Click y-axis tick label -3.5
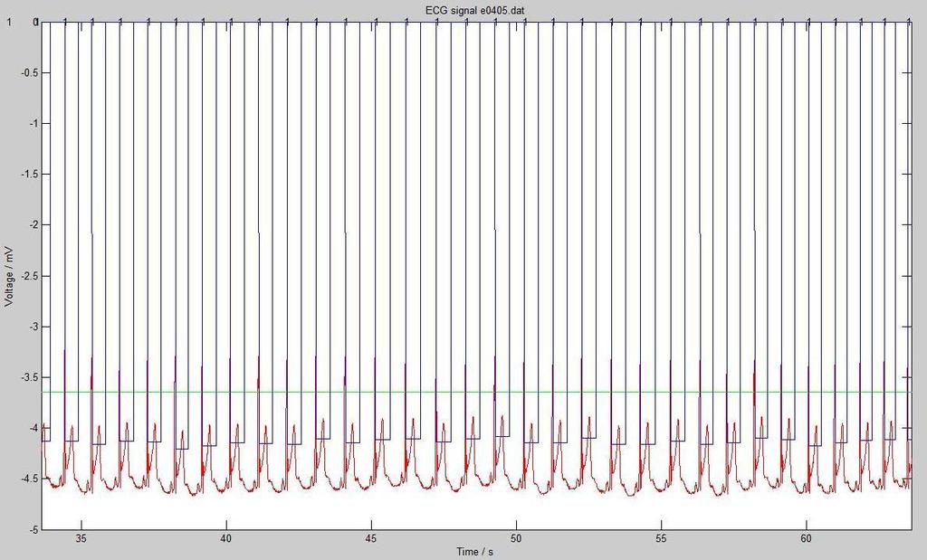927x560 pixels. click(x=30, y=377)
